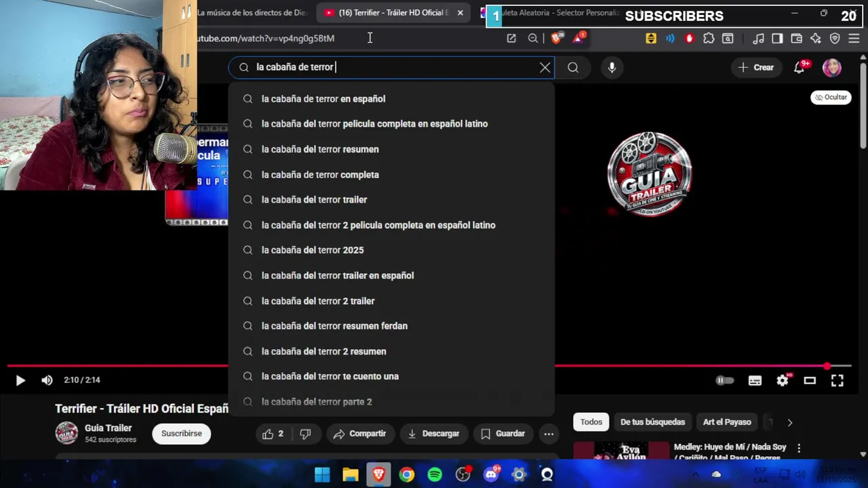Open Discord from the taskbar
Screen dimensions: 868x488
pyautogui.click(x=492, y=474)
